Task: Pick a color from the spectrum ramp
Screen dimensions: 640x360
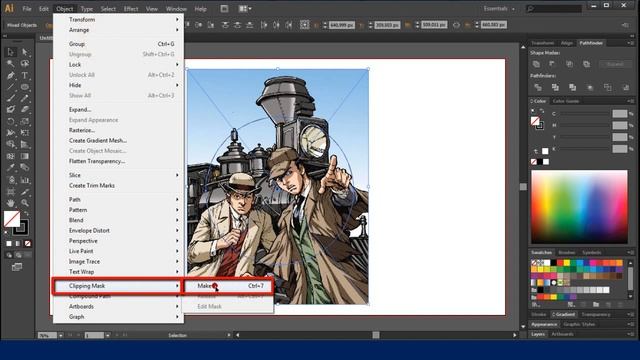Action: (579, 207)
